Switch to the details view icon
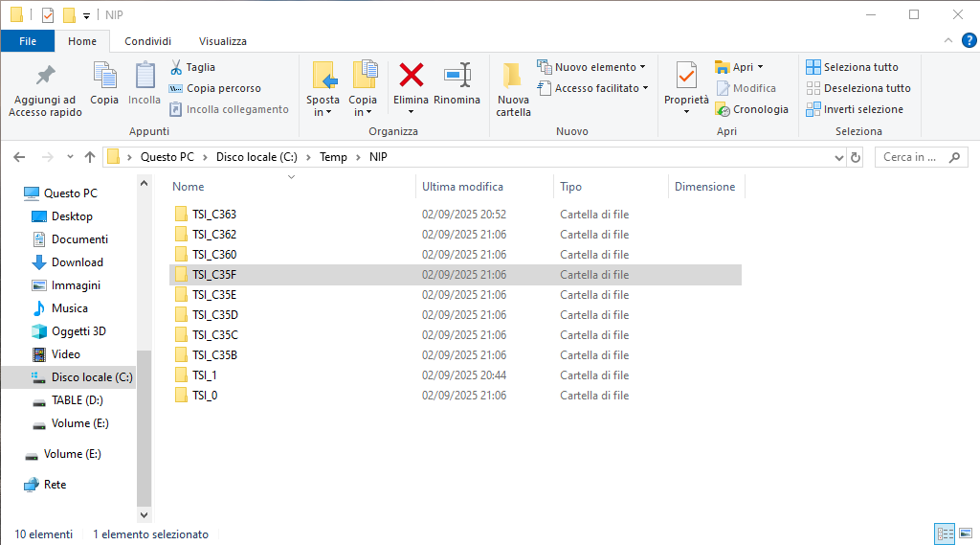Viewport: 980px width, 545px height. pyautogui.click(x=945, y=534)
